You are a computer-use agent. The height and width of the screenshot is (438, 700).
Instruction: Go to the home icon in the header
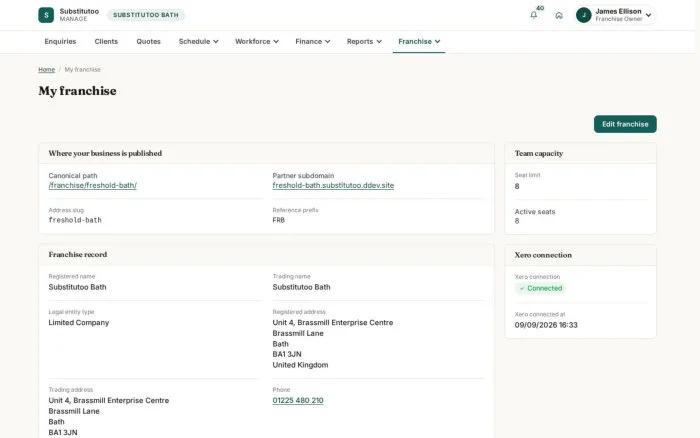pos(559,15)
